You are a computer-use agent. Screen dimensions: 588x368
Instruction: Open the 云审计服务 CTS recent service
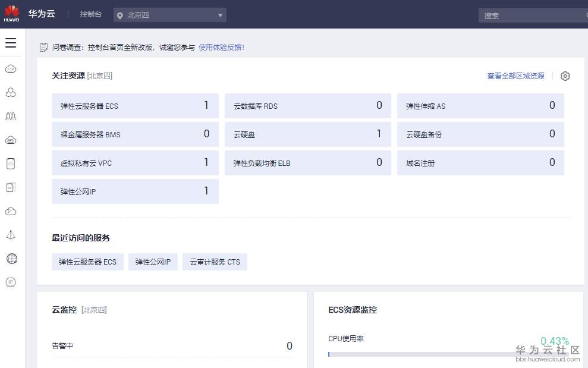215,262
